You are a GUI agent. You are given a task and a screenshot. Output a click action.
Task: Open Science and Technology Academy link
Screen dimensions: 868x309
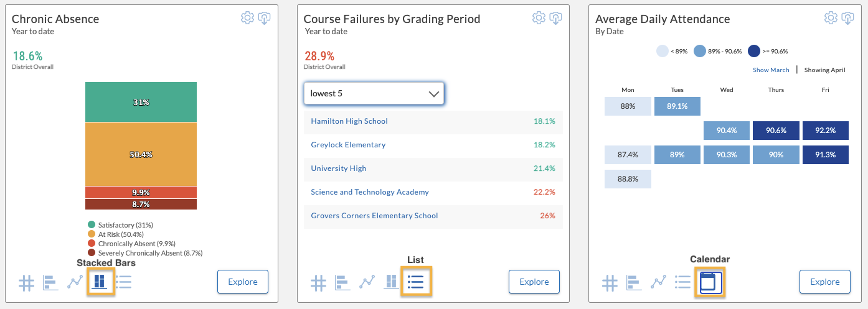[x=370, y=192]
